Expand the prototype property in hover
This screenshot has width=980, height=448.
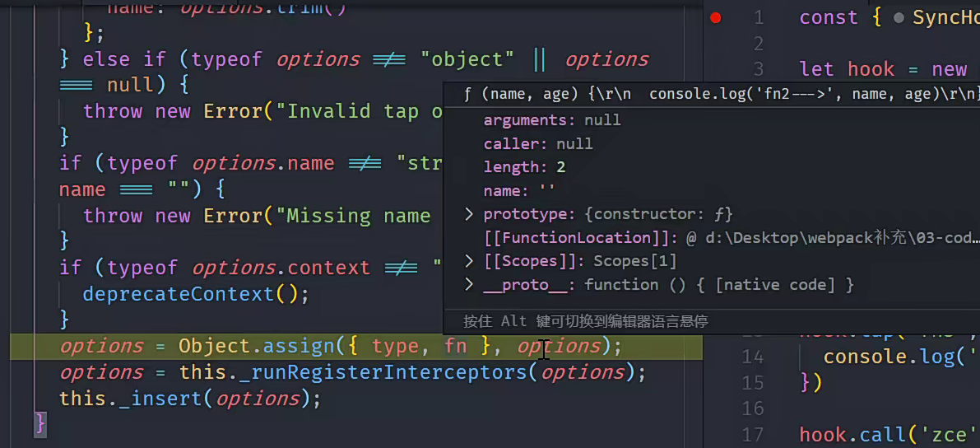tap(469, 214)
